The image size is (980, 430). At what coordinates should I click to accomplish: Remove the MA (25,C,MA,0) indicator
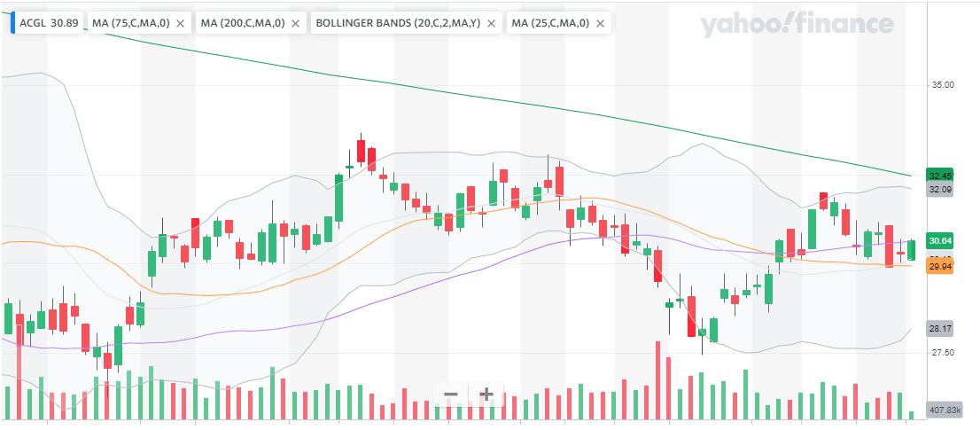pos(602,23)
